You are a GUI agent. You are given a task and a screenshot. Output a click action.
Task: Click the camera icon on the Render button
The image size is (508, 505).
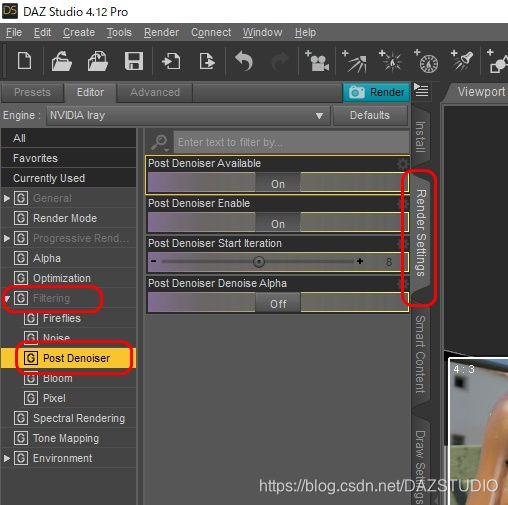tap(356, 92)
